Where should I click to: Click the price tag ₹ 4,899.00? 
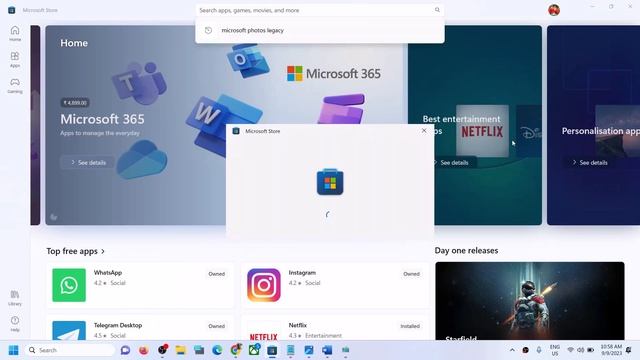[x=76, y=103]
